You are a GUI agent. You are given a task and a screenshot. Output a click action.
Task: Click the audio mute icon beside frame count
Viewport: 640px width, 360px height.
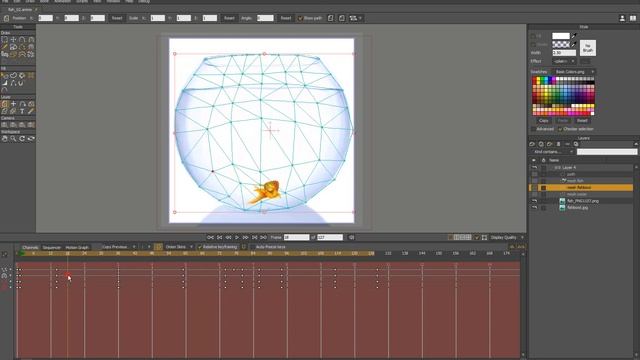click(351, 237)
